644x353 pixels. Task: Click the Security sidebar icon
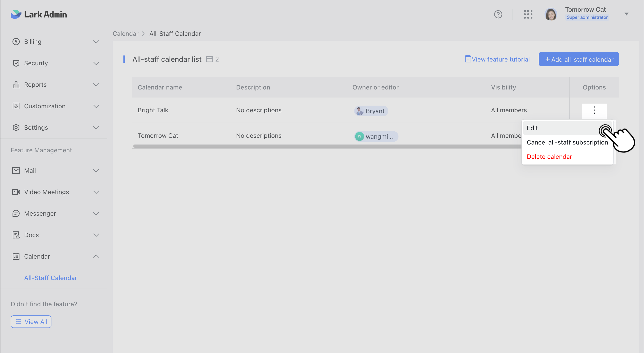[x=16, y=63]
